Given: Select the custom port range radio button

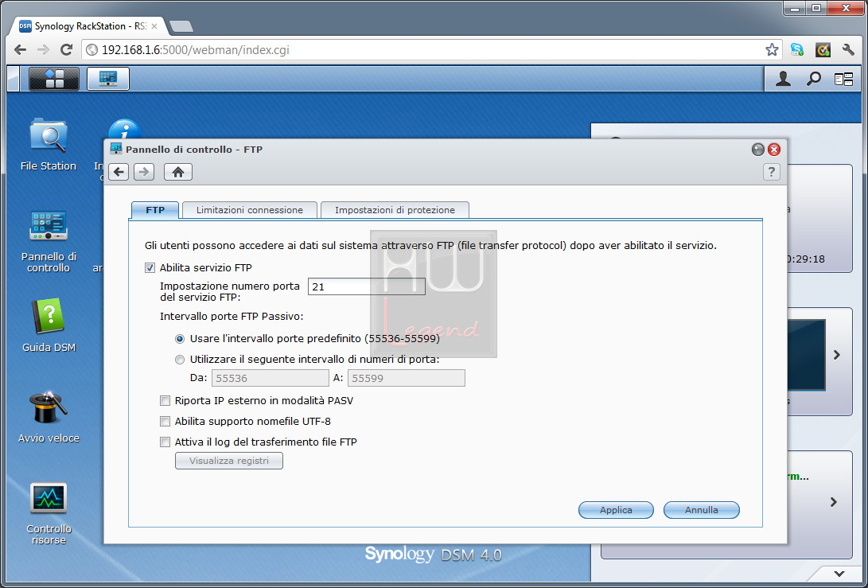Looking at the screenshot, I should tap(179, 360).
